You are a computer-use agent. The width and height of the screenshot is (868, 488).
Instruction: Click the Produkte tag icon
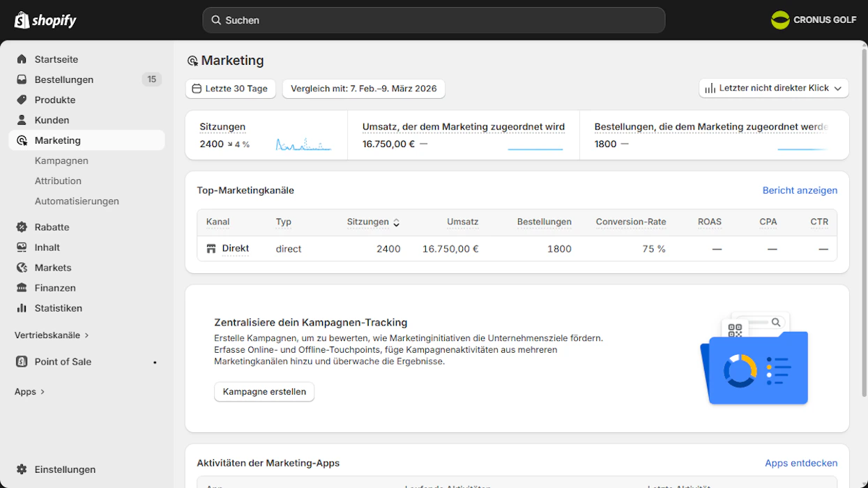coord(22,100)
